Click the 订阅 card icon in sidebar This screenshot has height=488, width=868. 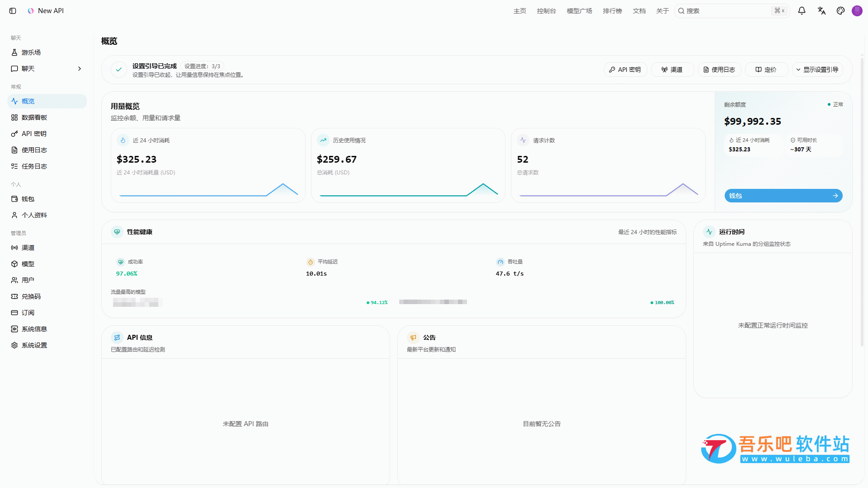point(14,313)
